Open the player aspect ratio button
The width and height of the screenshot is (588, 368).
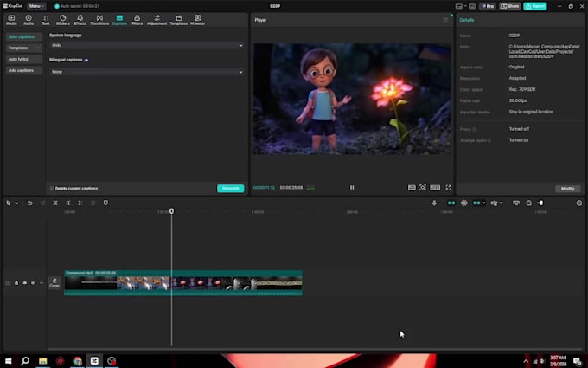coord(435,187)
